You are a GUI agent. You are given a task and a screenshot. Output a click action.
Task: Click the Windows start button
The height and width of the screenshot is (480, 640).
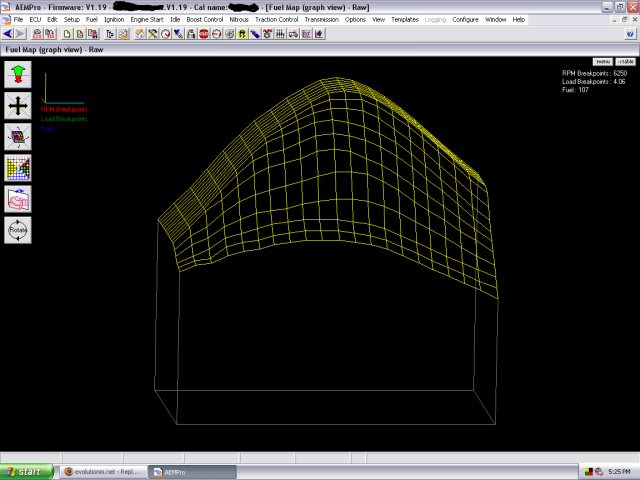(27, 472)
